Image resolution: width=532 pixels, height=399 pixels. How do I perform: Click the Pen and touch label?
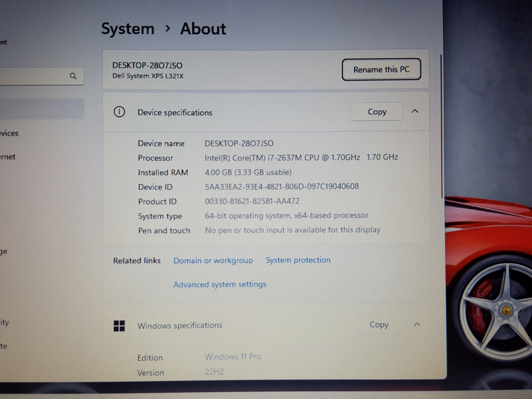pos(164,230)
